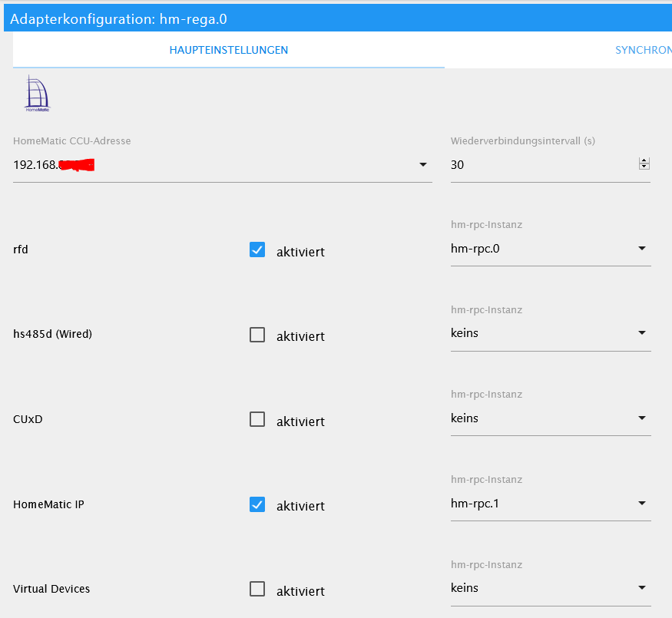Viewport: 672px width, 618px height.
Task: Click the aktiviert label next to rfd
Action: tap(300, 252)
